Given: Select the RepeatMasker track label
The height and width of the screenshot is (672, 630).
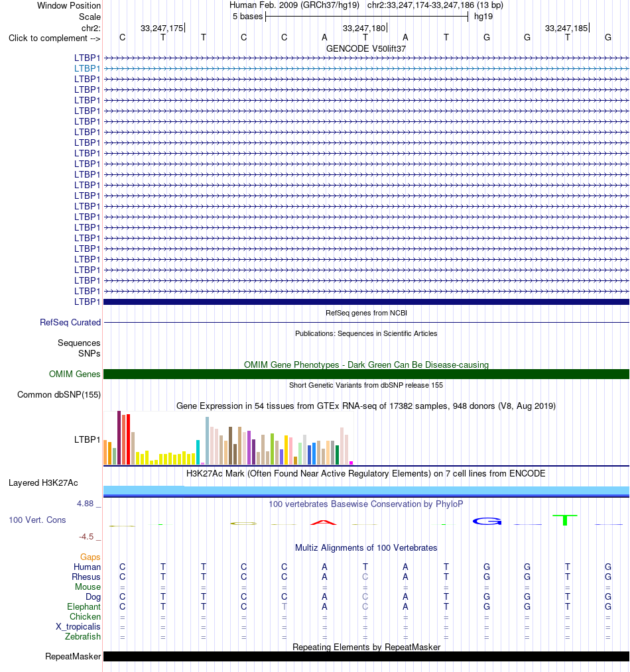Looking at the screenshot, I should 73,657.
